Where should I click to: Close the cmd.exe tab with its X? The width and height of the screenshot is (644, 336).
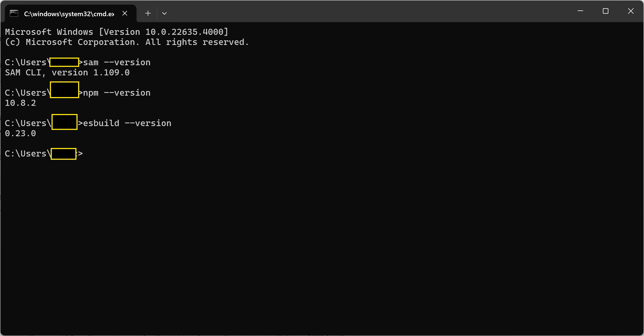125,13
